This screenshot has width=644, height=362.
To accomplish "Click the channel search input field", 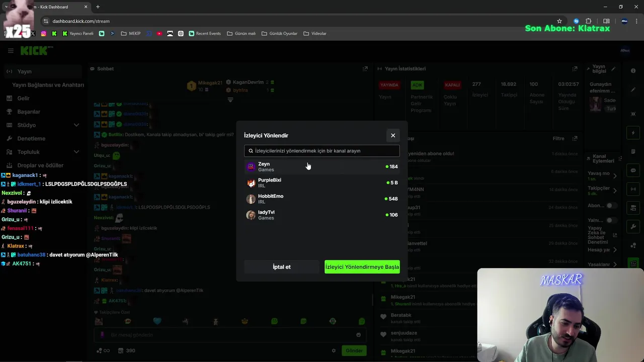I will tap(322, 151).
